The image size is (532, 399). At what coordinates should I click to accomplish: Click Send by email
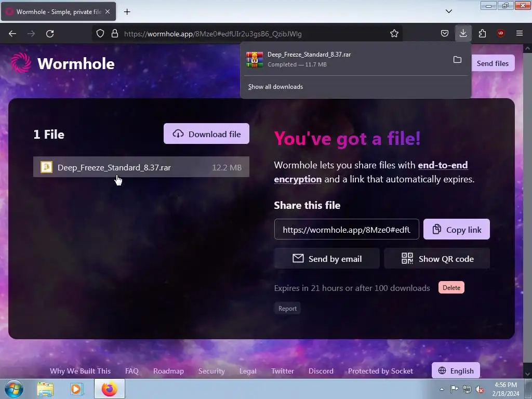click(327, 259)
